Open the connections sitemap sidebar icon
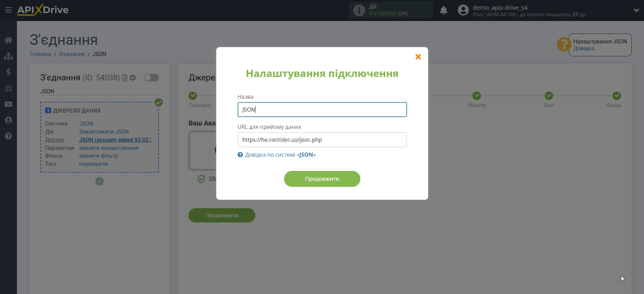Viewport: 644px width, 294px height. (8, 56)
